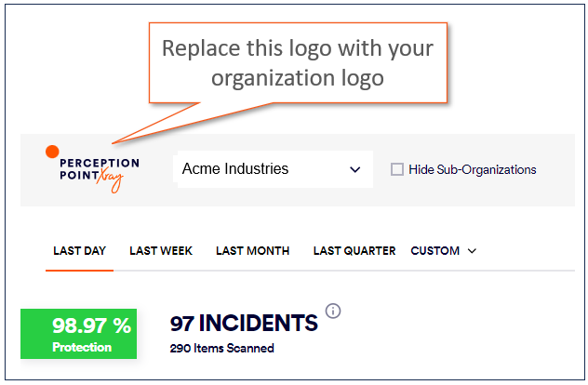Open the Acme Industries organization dropdown

click(270, 169)
